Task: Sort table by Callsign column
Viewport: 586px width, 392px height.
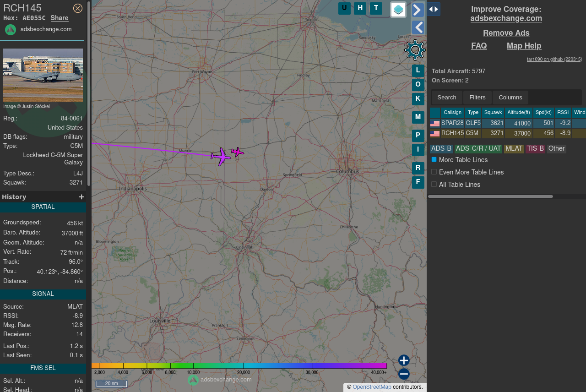Action: click(x=452, y=113)
